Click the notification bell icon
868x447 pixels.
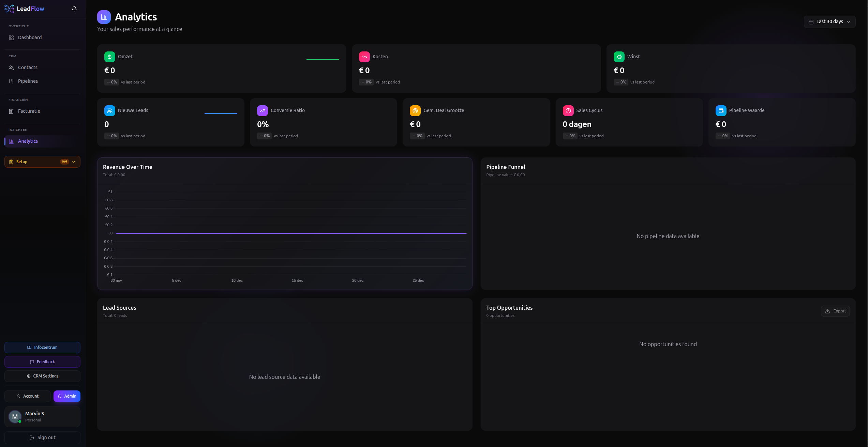(x=74, y=9)
